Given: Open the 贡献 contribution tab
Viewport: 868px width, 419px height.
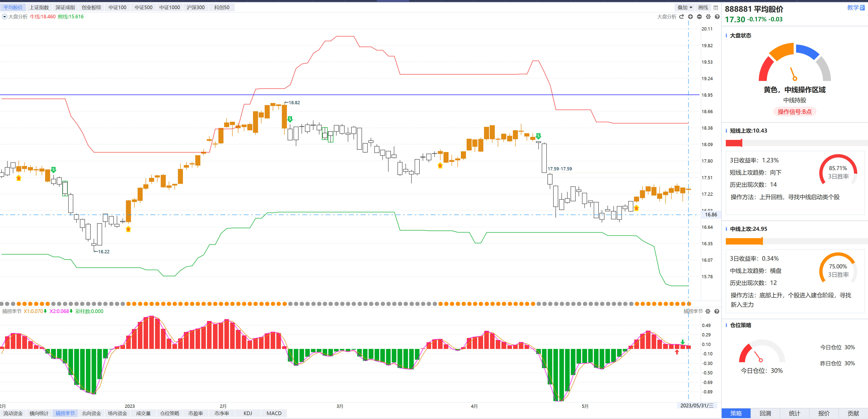Looking at the screenshot, I should click(853, 413).
